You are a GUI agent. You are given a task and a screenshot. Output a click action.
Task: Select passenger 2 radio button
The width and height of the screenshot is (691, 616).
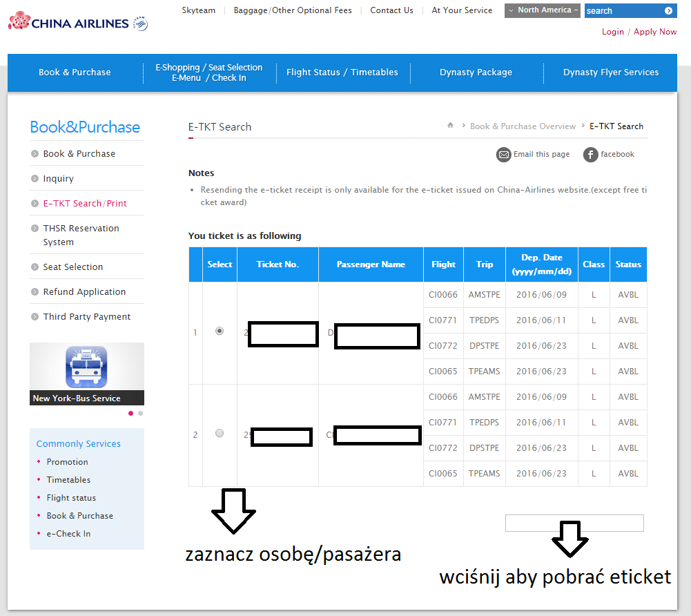pos(220,433)
